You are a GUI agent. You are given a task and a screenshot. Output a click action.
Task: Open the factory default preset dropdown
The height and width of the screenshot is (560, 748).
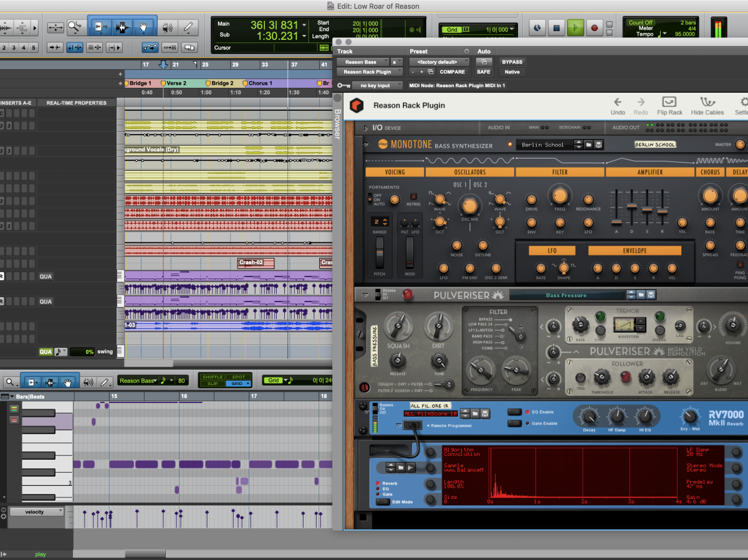[x=439, y=62]
